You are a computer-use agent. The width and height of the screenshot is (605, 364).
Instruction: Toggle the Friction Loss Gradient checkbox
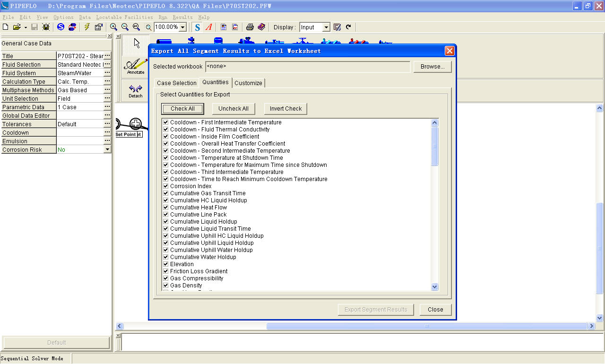click(166, 271)
